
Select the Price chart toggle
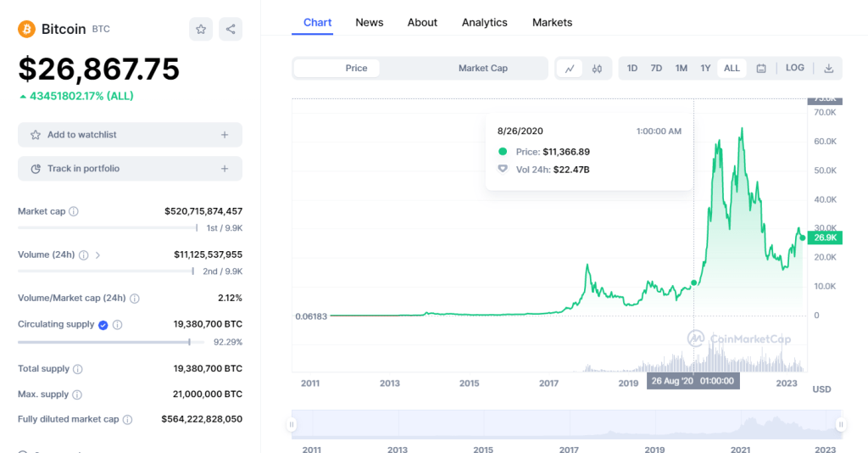pos(337,68)
